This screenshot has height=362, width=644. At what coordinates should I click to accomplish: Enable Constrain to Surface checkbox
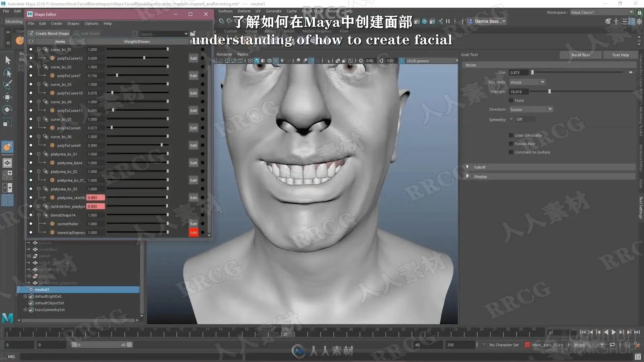(x=511, y=152)
